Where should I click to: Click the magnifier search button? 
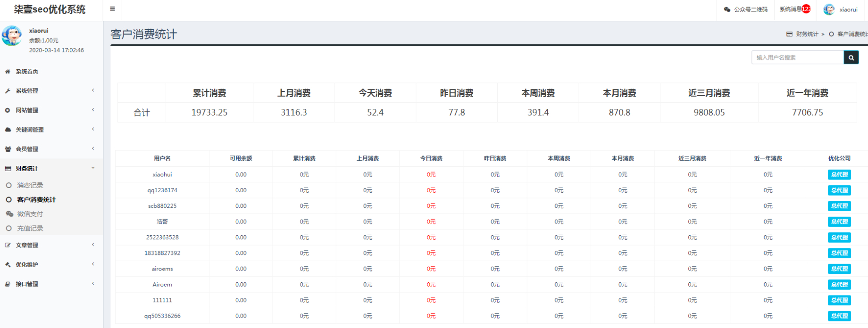(x=851, y=57)
